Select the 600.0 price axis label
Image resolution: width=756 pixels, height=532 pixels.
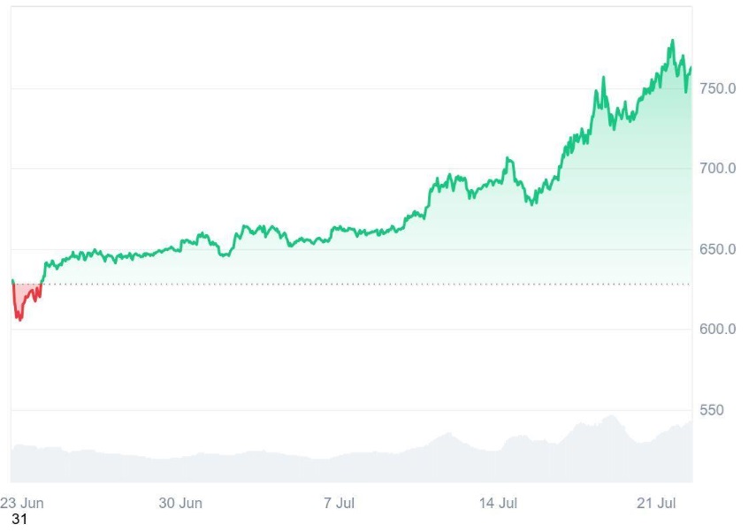point(718,329)
